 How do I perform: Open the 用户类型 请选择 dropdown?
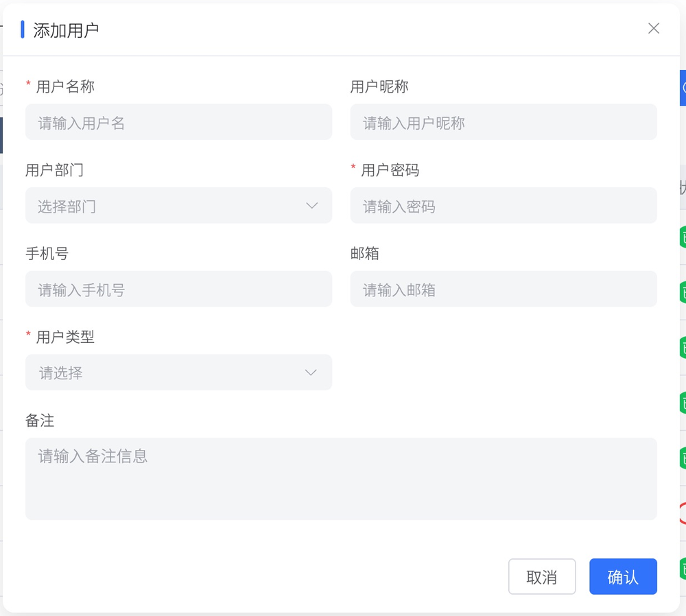coord(178,372)
